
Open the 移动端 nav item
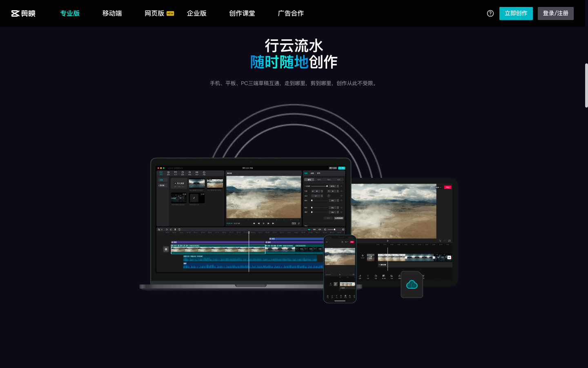click(112, 13)
